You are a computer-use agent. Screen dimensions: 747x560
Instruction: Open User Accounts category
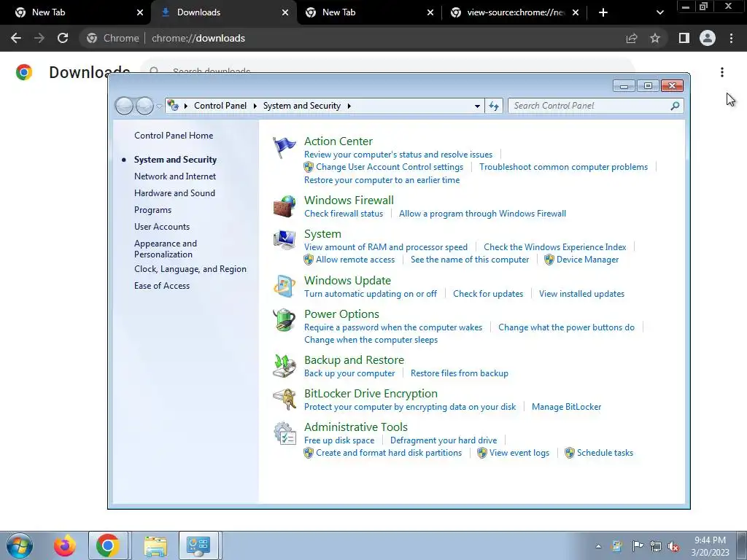point(161,227)
